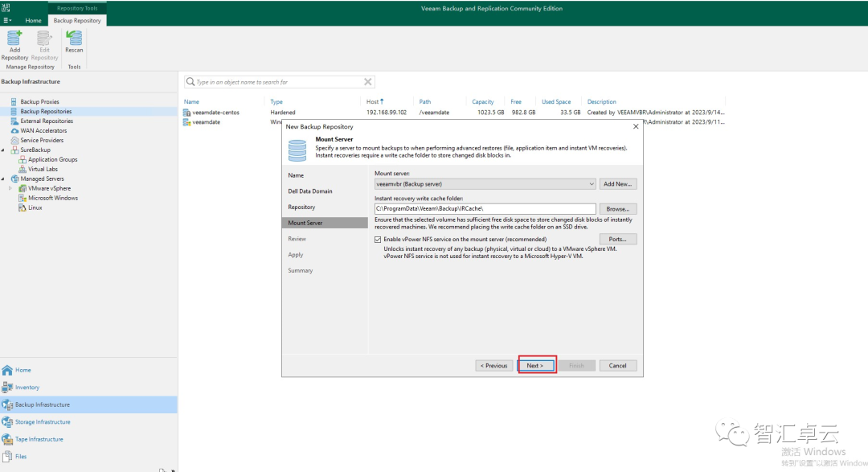Open WAN Accelerators tree node
The width and height of the screenshot is (868, 472).
tap(43, 131)
